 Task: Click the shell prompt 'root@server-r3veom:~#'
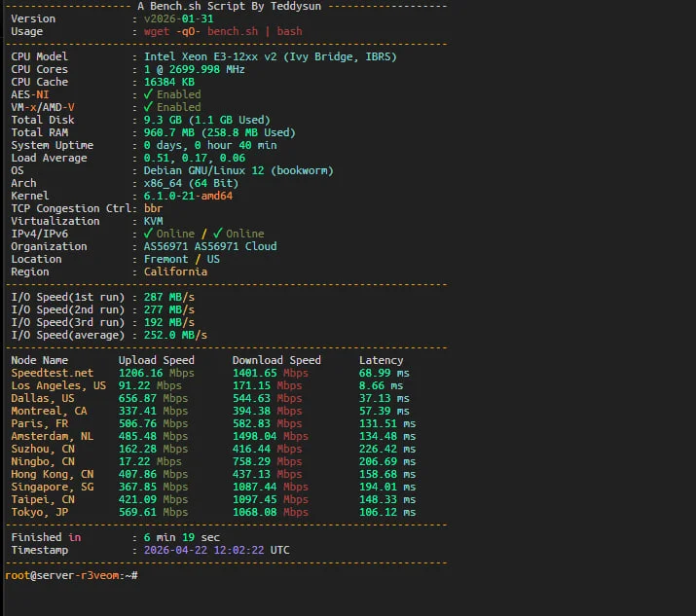point(71,575)
